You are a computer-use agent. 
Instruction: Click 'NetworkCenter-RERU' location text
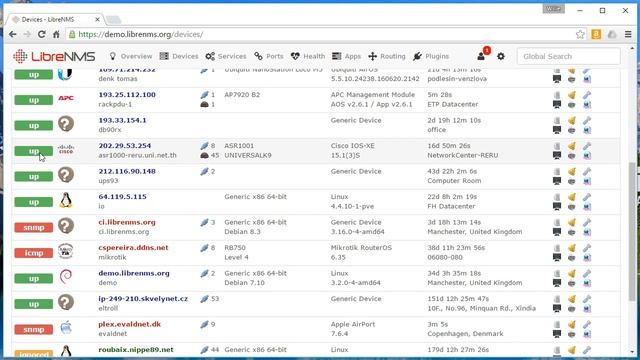click(462, 156)
